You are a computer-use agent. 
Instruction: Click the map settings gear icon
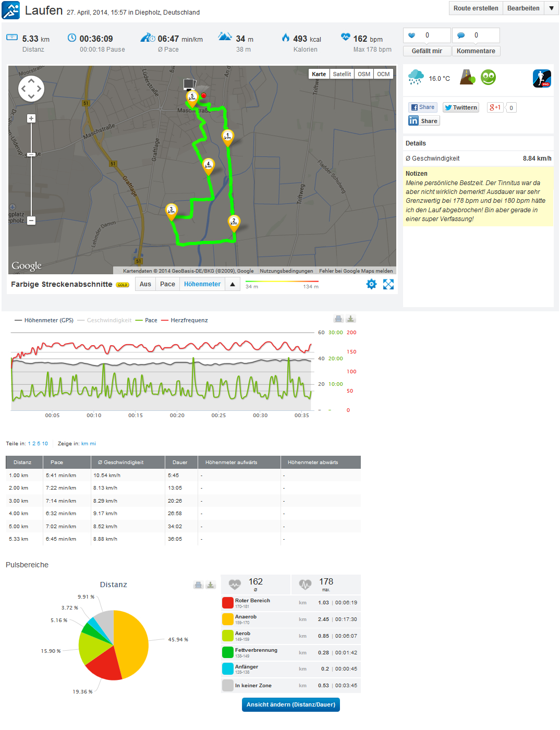pyautogui.click(x=371, y=284)
